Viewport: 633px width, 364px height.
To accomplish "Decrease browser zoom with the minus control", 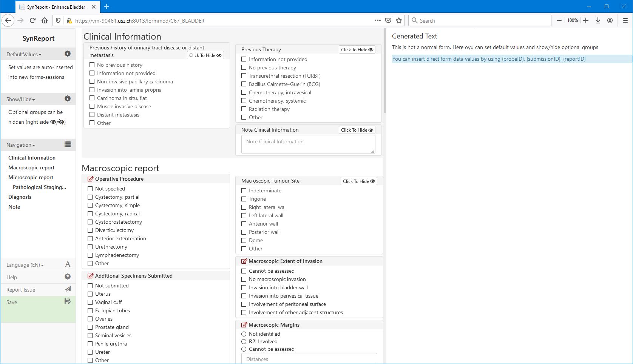I will 559,20.
